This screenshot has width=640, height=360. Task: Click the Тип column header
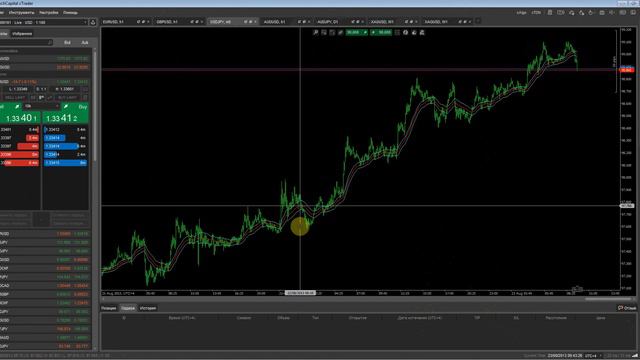point(315,318)
